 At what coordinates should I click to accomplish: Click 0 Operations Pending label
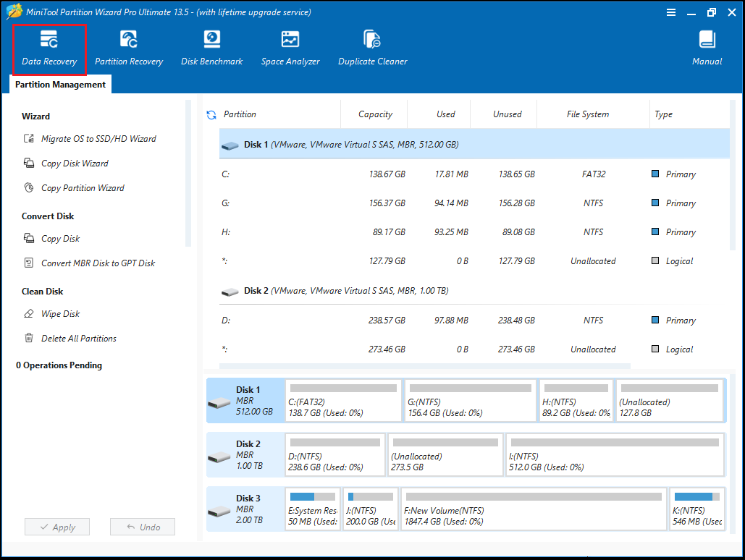[x=59, y=365]
